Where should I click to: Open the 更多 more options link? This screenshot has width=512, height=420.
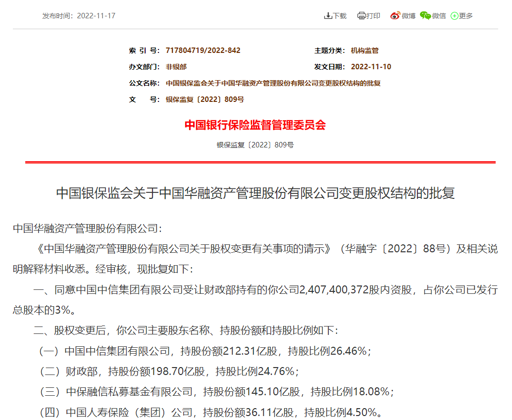[465, 16]
